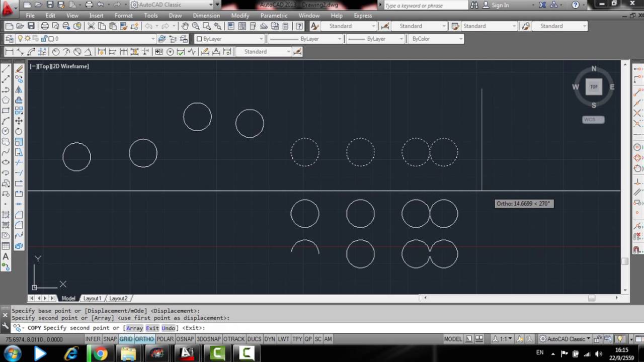Viewport: 644px width, 362px height.
Task: Select the Pan hand tool
Action: 185,26
